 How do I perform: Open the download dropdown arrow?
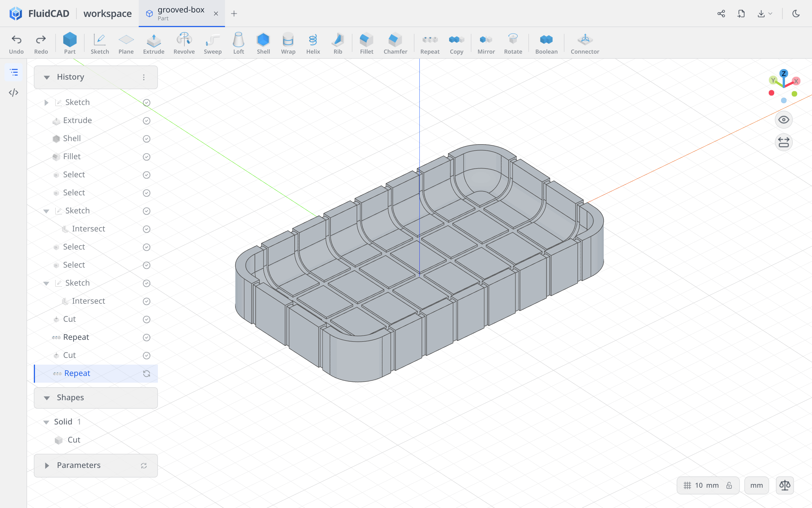click(x=770, y=14)
